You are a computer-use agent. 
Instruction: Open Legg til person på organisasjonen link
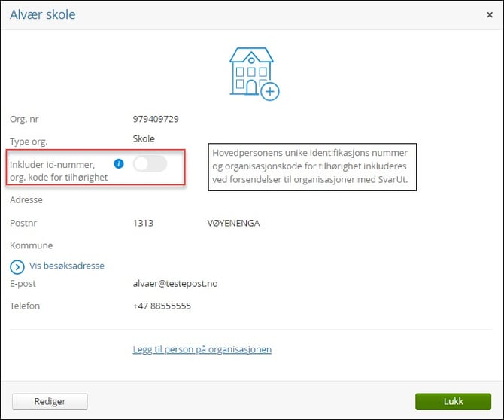click(202, 349)
